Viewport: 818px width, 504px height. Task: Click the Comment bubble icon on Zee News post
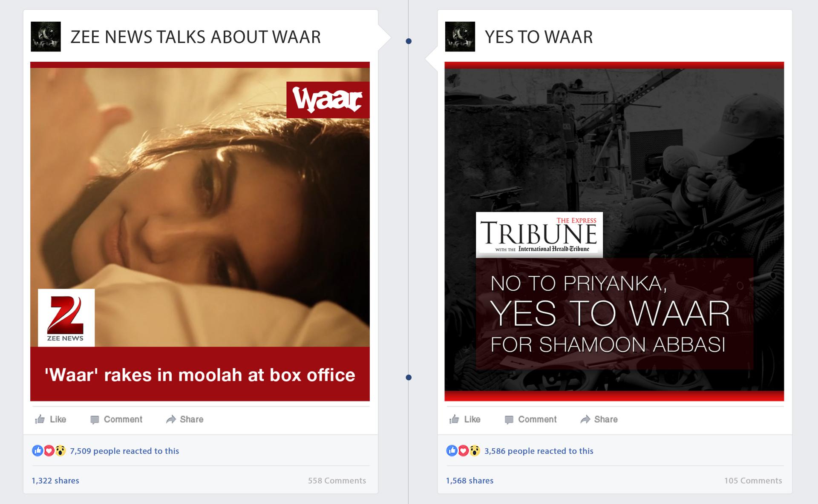[95, 420]
